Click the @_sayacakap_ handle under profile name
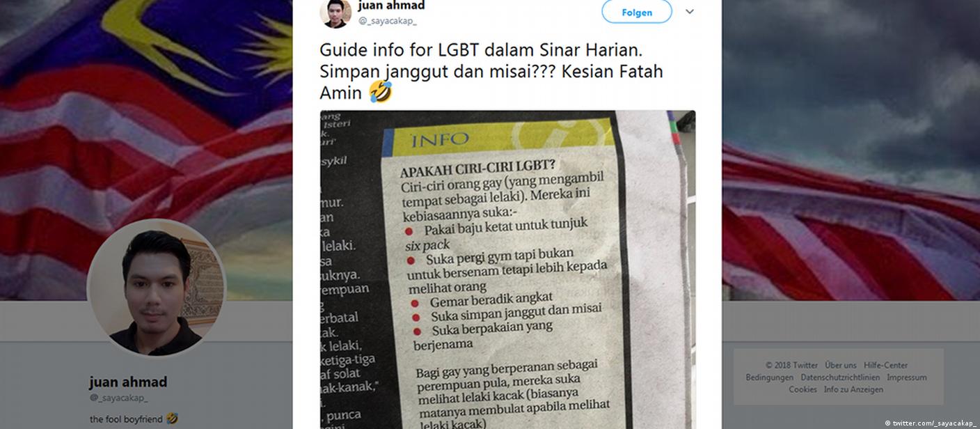 (118, 398)
